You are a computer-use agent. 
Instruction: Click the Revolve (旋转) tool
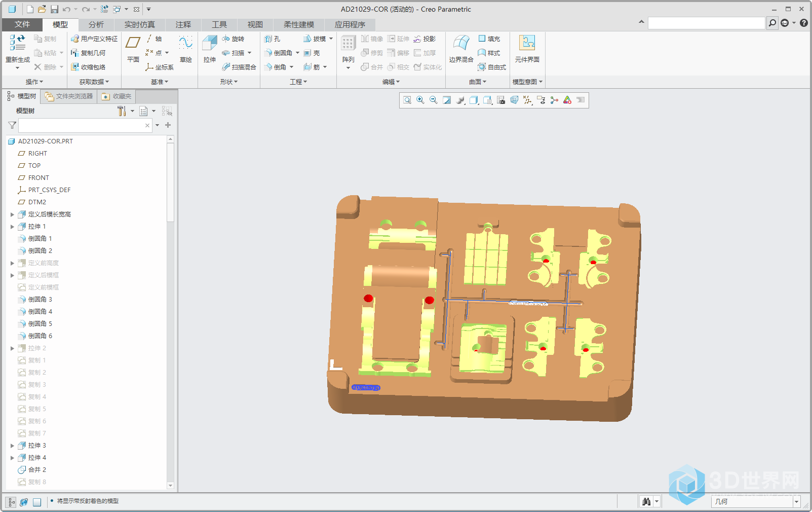(x=234, y=39)
